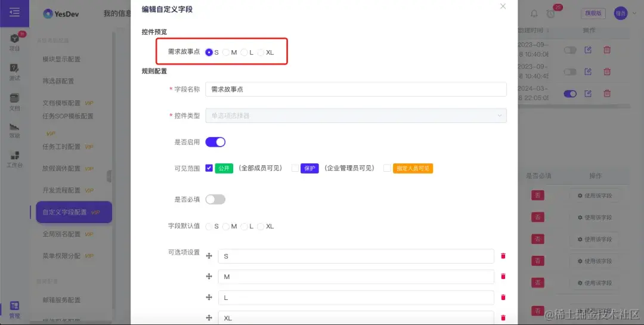Click the user avatar in the header
644x325 pixels.
620,13
